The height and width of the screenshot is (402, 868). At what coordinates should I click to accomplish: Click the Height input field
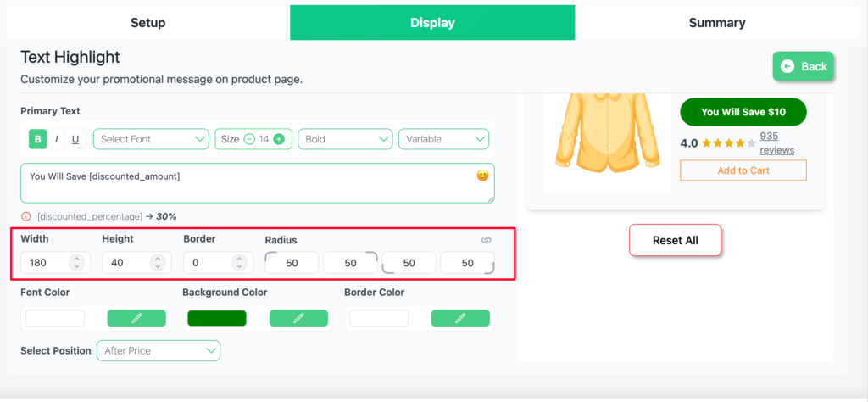[136, 262]
